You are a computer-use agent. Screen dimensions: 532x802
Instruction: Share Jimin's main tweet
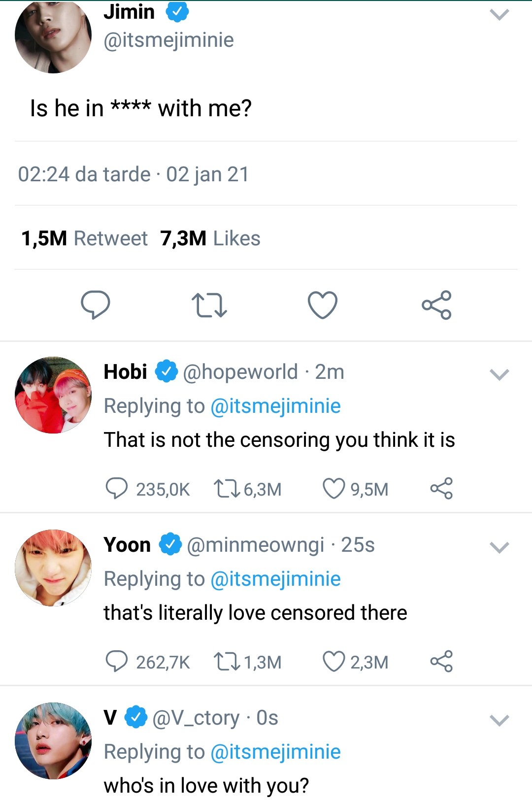436,305
